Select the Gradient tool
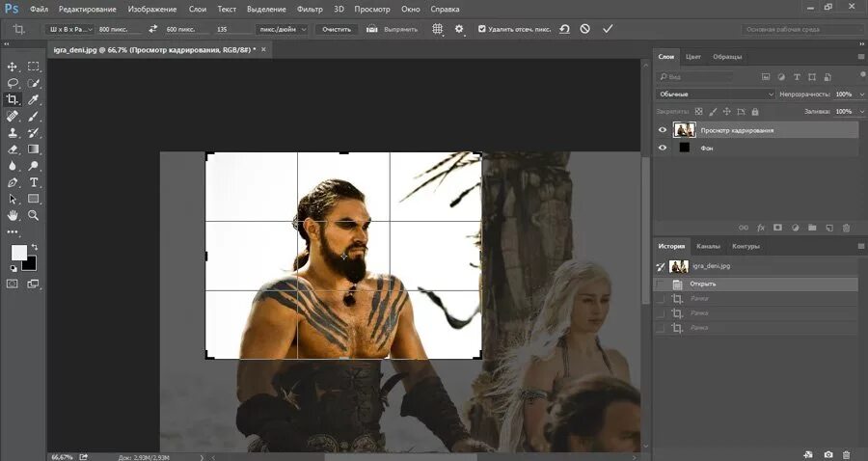Screen dimensions: 868x461 tap(34, 149)
